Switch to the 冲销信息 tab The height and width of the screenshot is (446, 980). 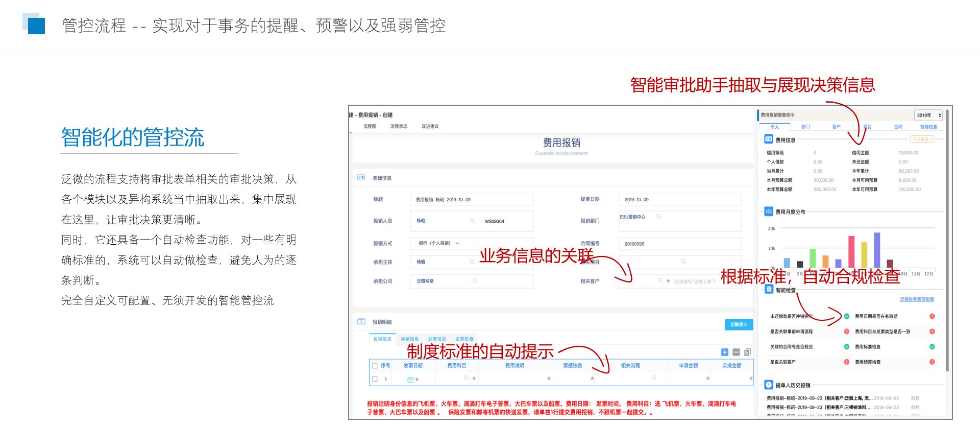[409, 339]
